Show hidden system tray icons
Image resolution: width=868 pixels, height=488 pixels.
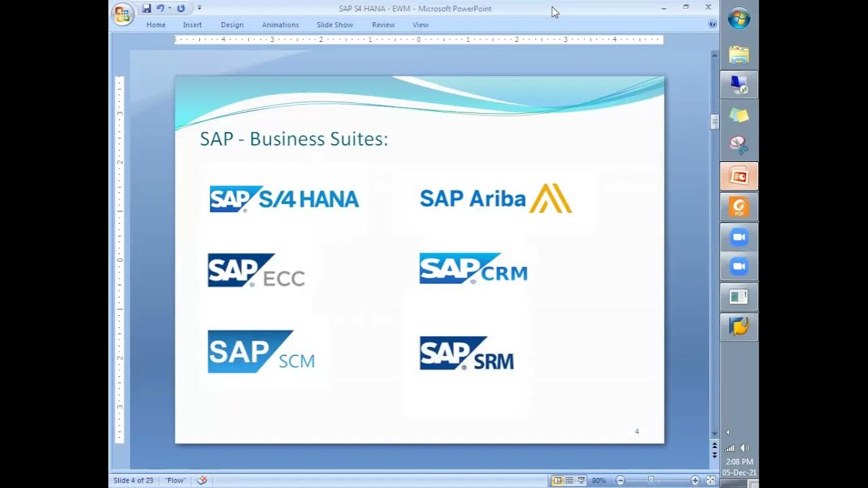pyautogui.click(x=728, y=432)
